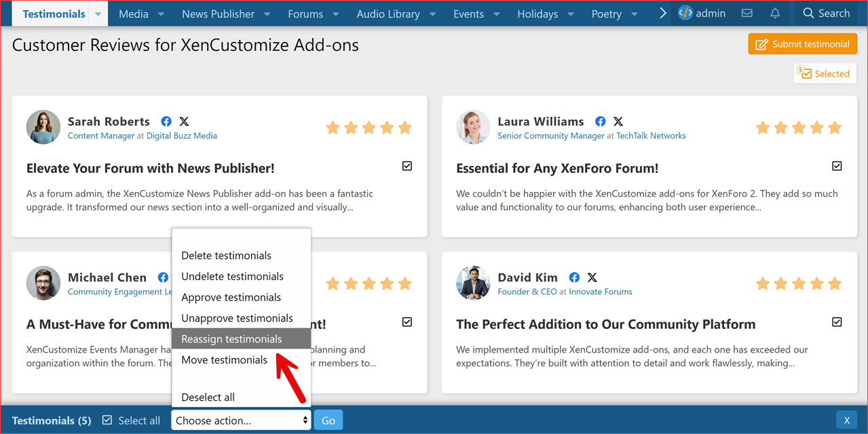Click the fifth star on Laura Williams' rating
868x434 pixels.
tap(834, 127)
